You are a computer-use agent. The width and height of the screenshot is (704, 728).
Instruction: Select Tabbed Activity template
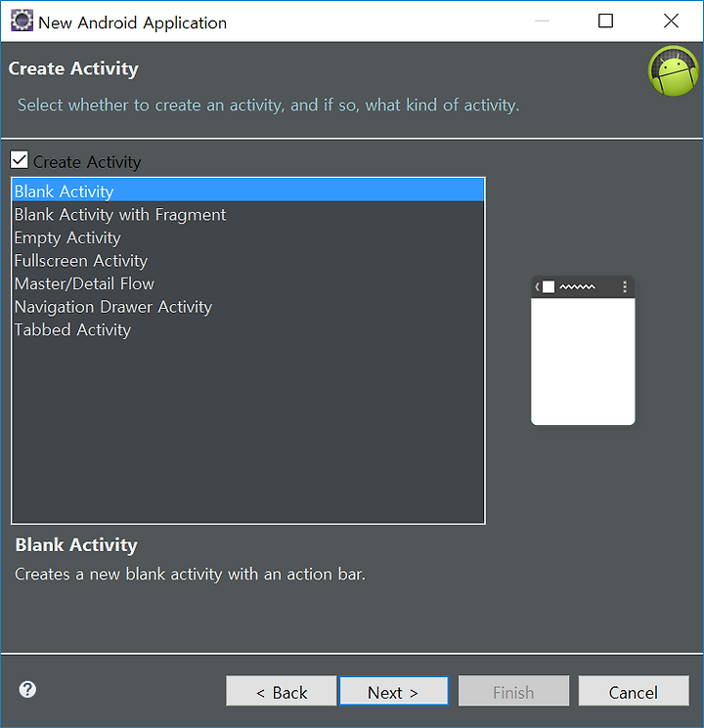[248, 329]
